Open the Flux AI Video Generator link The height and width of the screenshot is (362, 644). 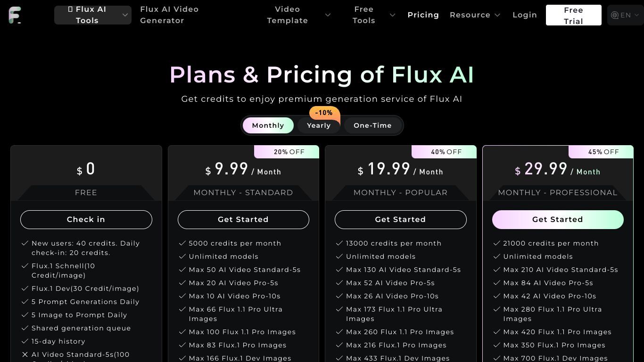(169, 15)
